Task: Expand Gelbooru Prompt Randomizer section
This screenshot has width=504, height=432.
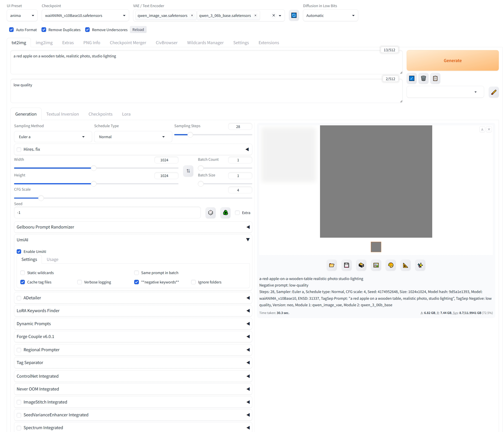Action: 133,227
